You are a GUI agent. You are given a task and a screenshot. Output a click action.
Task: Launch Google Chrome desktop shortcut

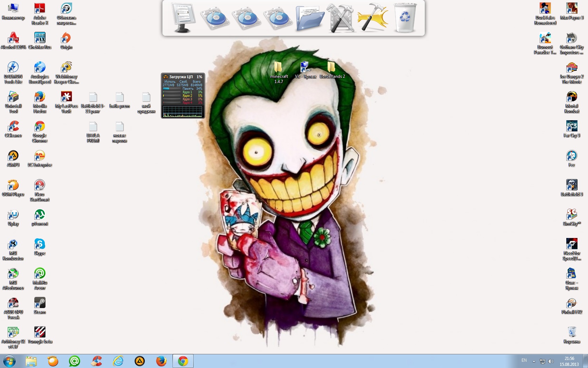[x=40, y=131]
